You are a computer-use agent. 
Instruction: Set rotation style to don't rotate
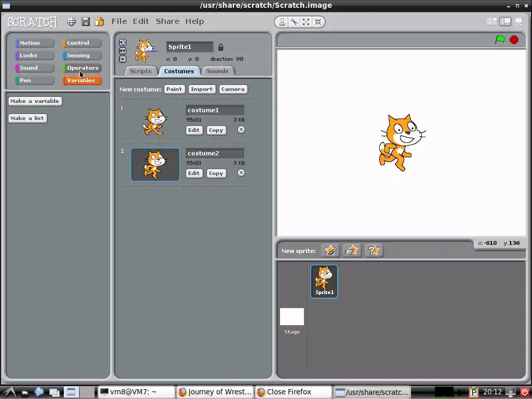coord(123,59)
